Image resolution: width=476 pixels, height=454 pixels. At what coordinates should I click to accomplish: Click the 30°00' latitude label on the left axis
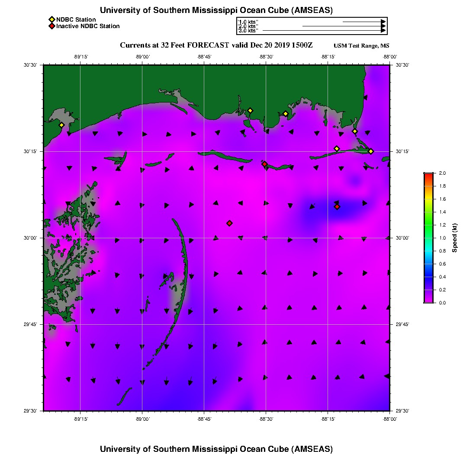[32, 238]
